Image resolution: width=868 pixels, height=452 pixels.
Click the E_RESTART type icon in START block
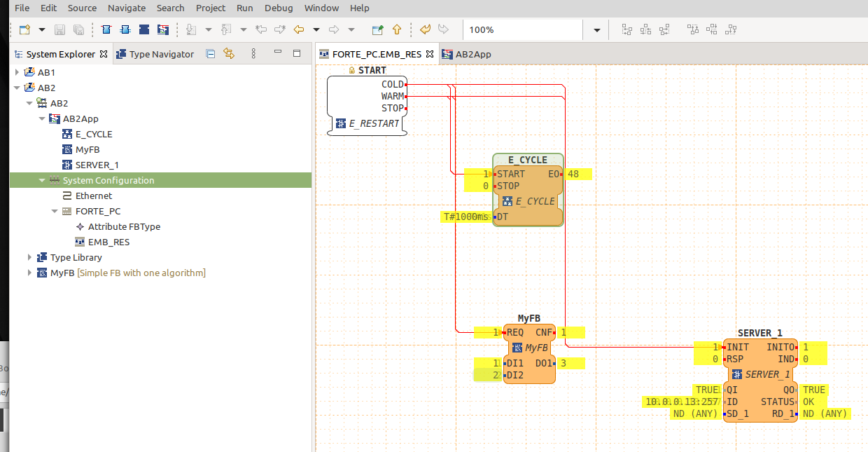[x=341, y=123]
